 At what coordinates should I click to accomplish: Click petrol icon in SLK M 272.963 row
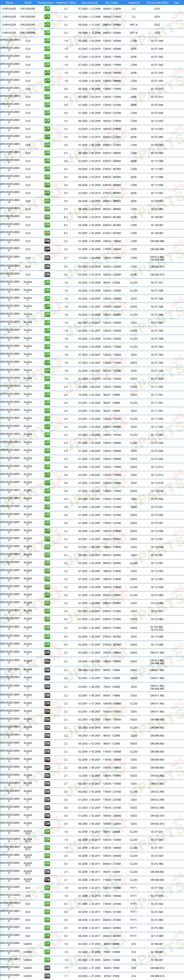pyautogui.click(x=47, y=920)
